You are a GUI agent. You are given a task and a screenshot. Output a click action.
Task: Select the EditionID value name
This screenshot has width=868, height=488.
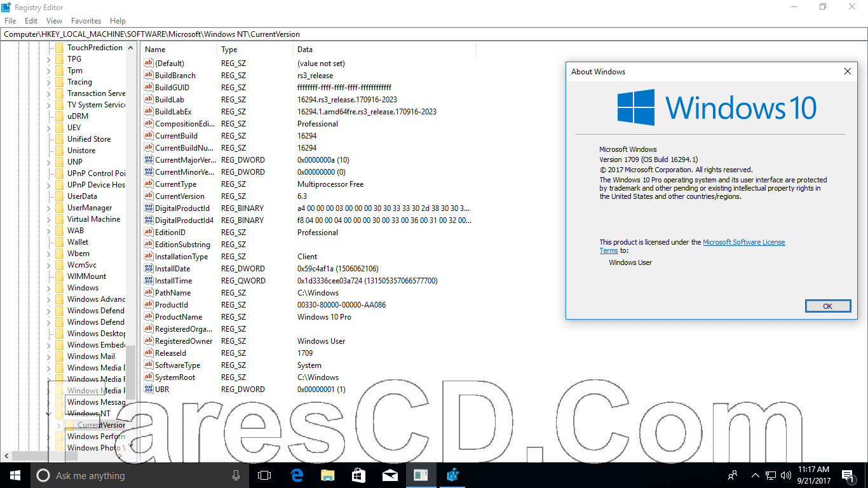coord(170,233)
